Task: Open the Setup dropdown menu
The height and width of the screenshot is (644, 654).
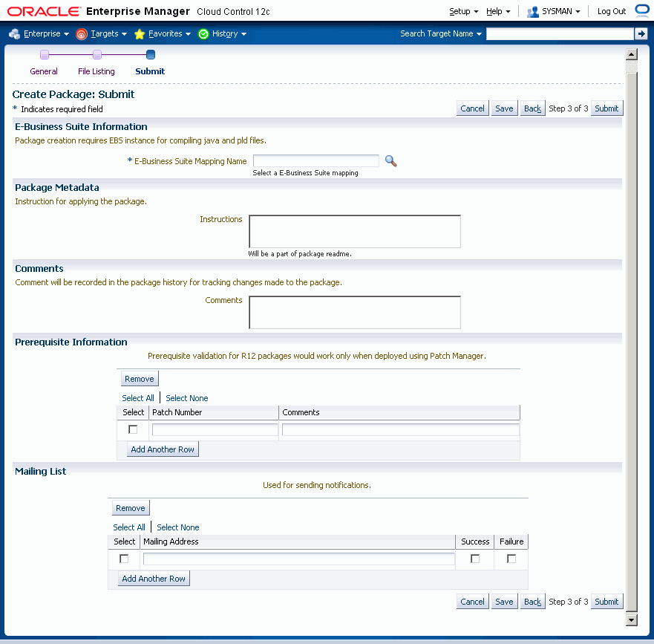Action: 463,12
